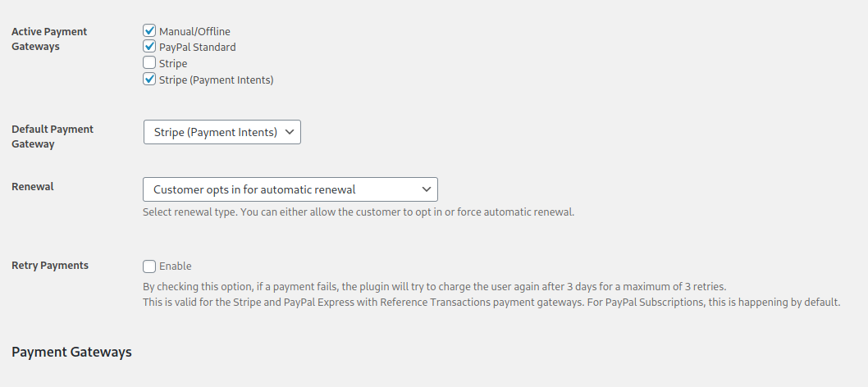This screenshot has height=387, width=868.
Task: Disable the PayPal Standard checkbox
Action: point(149,46)
